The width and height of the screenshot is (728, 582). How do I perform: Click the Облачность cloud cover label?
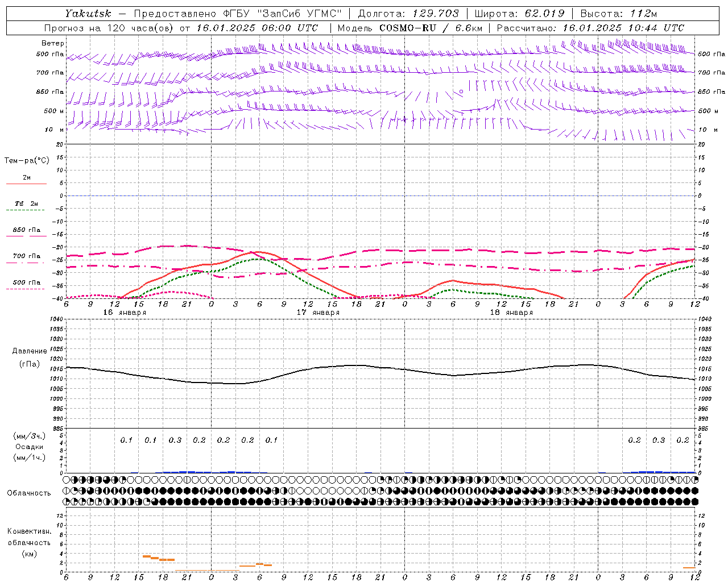[x=29, y=493]
